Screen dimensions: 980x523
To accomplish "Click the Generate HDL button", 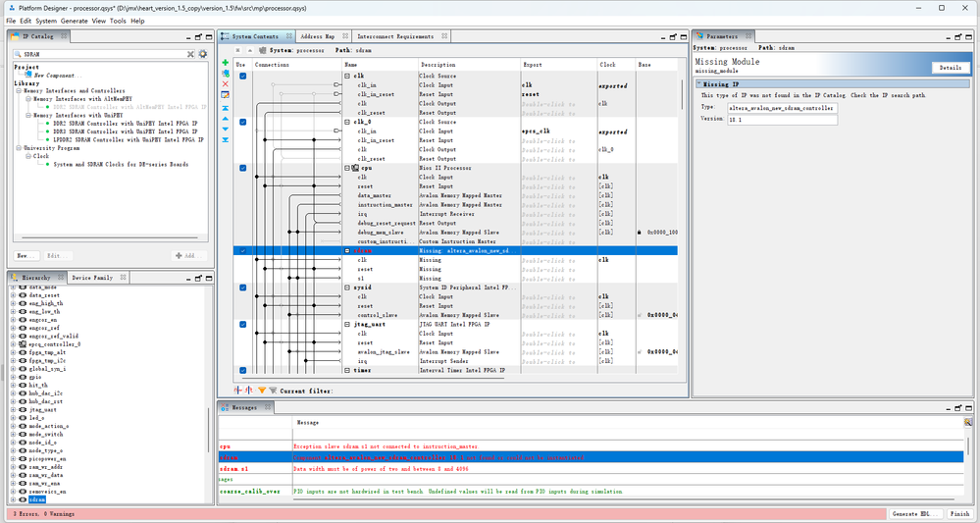I will pos(916,513).
